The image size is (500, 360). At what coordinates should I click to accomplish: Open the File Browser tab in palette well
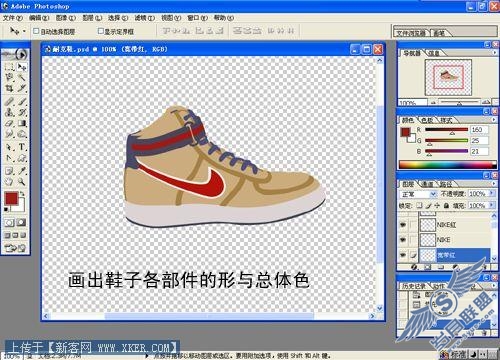click(412, 33)
